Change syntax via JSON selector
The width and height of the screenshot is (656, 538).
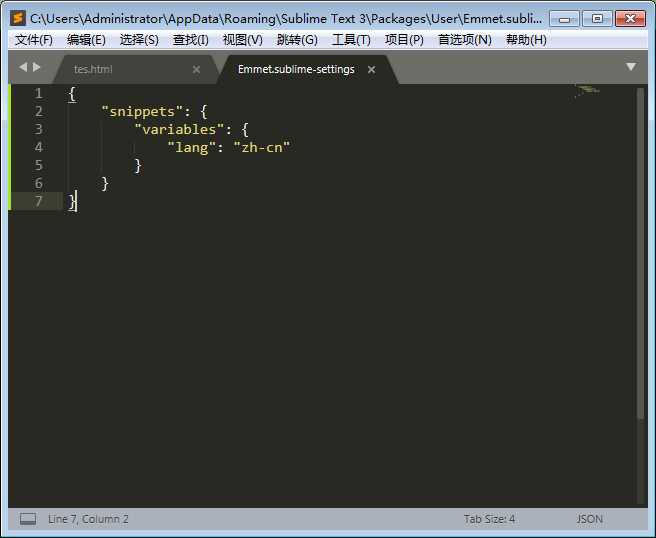(589, 519)
